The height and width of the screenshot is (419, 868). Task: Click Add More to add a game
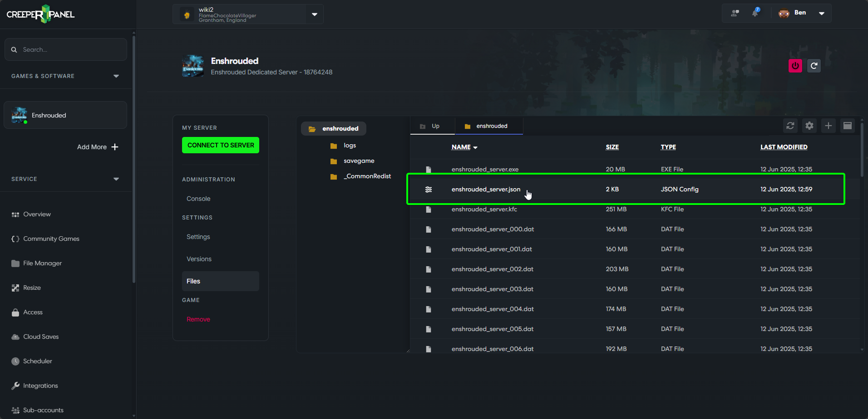pos(98,147)
